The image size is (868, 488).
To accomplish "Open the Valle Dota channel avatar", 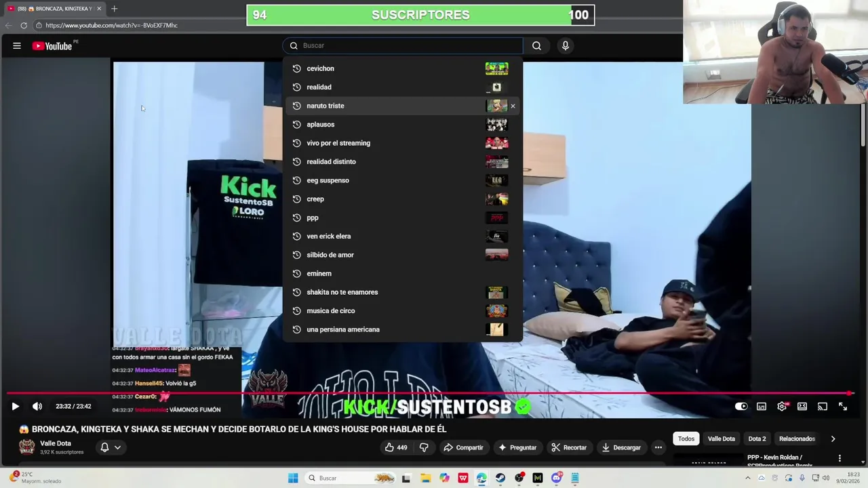I will point(26,447).
